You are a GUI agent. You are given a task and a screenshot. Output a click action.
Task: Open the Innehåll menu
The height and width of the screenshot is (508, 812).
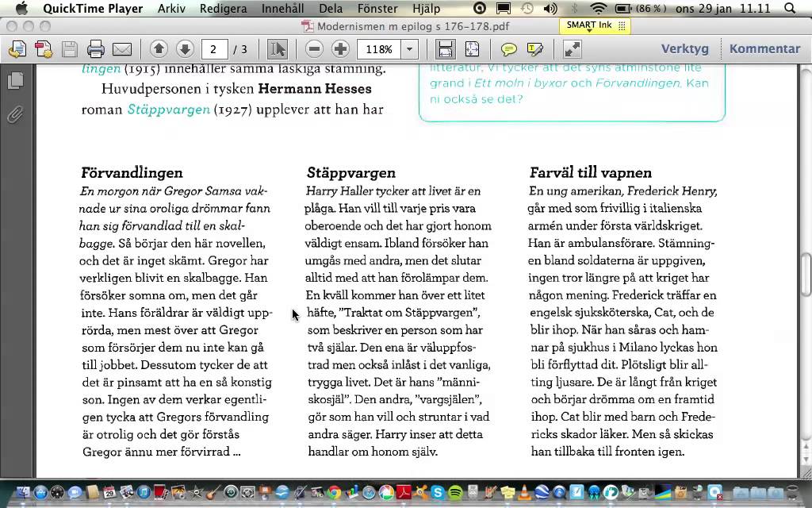283,8
